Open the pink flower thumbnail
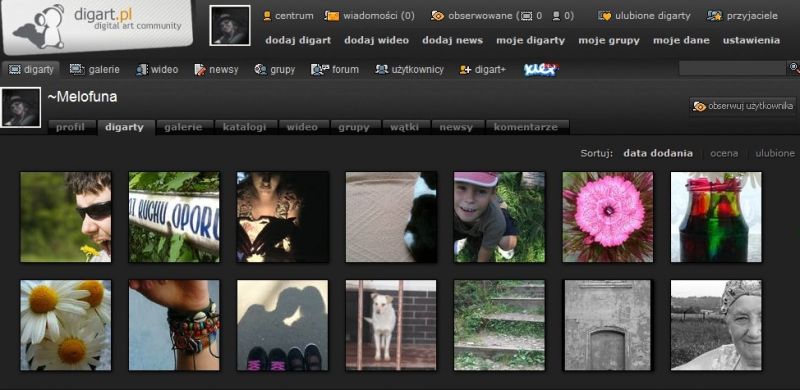 [x=608, y=217]
